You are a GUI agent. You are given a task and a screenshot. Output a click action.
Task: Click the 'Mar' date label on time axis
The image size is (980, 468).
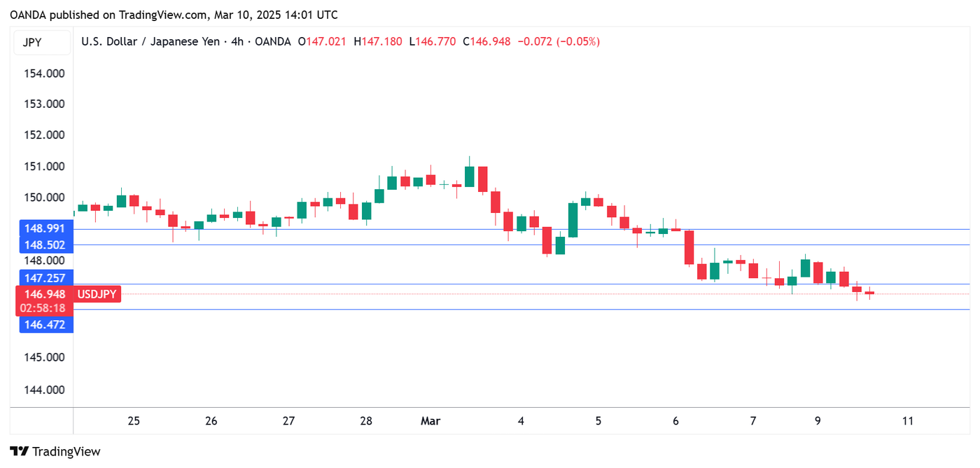(x=430, y=421)
